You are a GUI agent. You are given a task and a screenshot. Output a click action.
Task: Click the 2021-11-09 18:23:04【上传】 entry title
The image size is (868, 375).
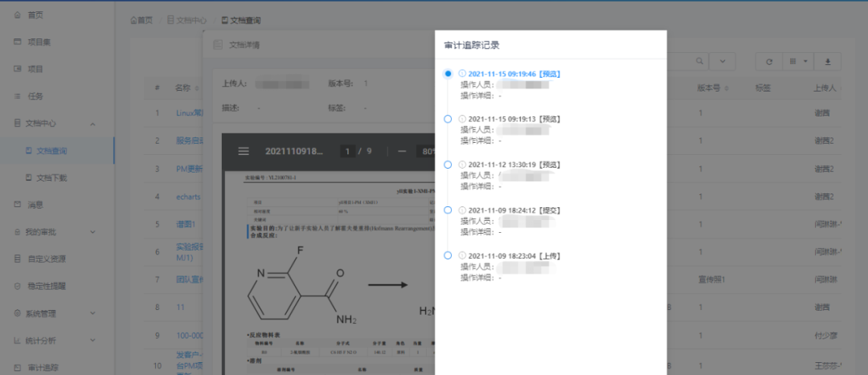(x=515, y=256)
